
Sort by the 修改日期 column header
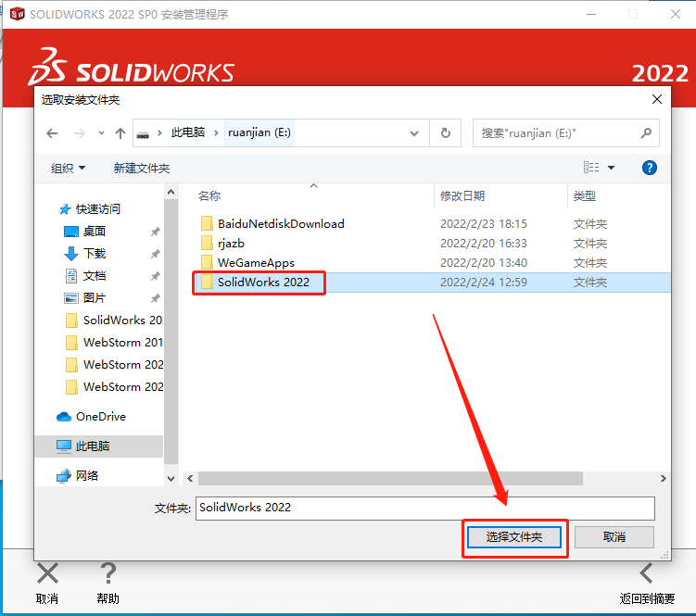tap(462, 195)
